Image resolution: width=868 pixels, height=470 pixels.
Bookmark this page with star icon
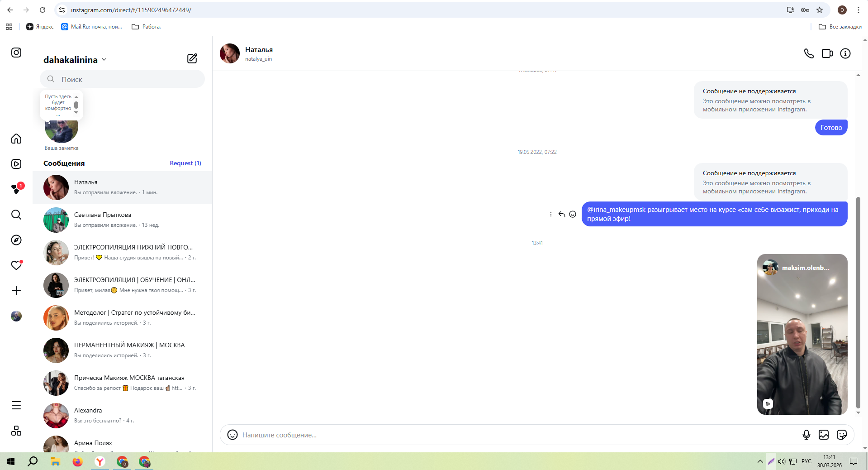tap(820, 10)
